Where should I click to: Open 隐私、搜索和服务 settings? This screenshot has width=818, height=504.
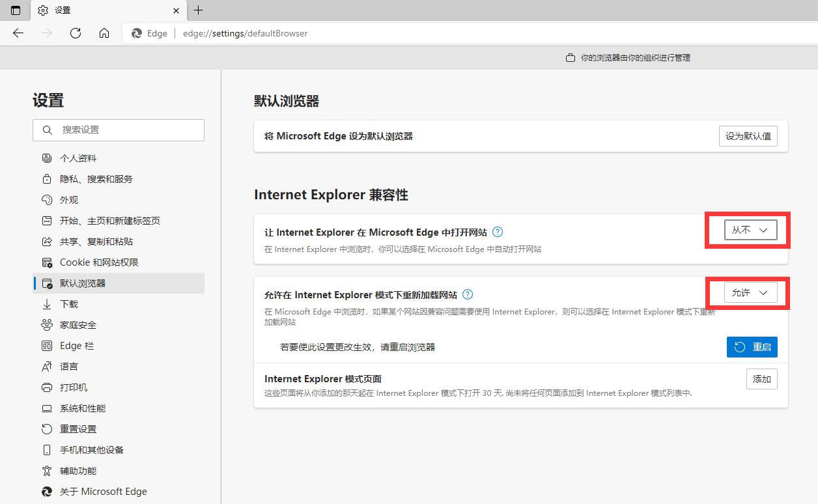coord(119,179)
